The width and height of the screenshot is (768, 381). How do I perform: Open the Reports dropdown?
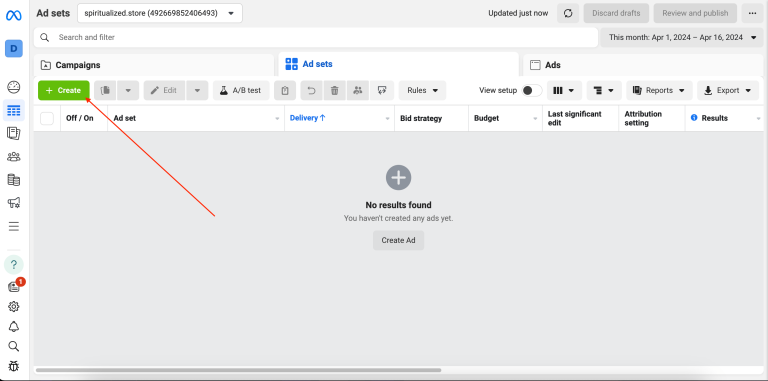[x=659, y=91]
